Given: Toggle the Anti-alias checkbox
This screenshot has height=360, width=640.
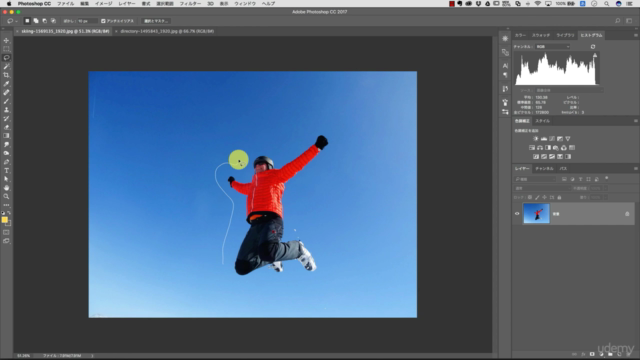Looking at the screenshot, I should click(x=103, y=21).
